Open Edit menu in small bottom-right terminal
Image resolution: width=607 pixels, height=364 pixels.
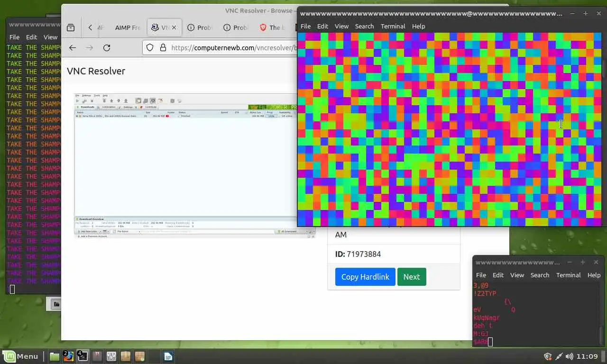(x=498, y=275)
